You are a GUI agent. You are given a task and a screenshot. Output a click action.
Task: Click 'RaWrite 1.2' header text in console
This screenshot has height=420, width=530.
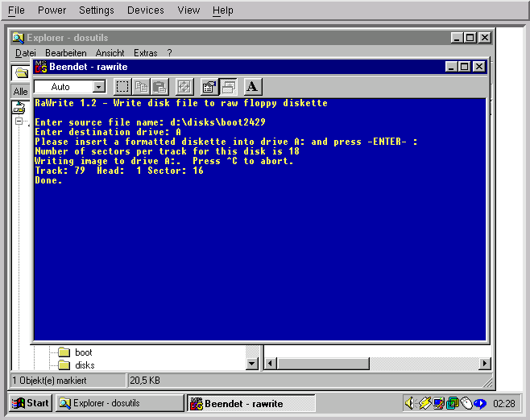(x=65, y=103)
